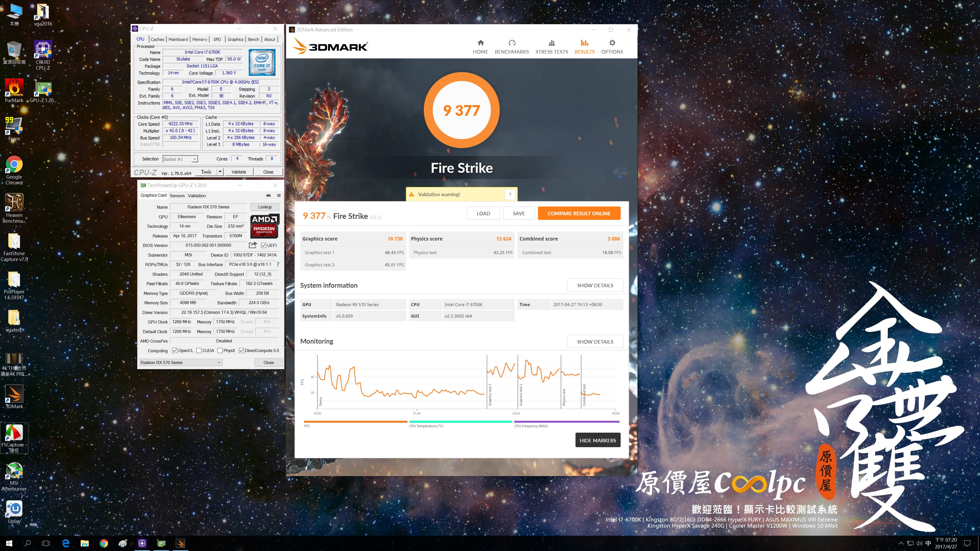This screenshot has width=980, height=551.
Task: Switch to Validation tab in GPU-Z
Action: pos(197,195)
